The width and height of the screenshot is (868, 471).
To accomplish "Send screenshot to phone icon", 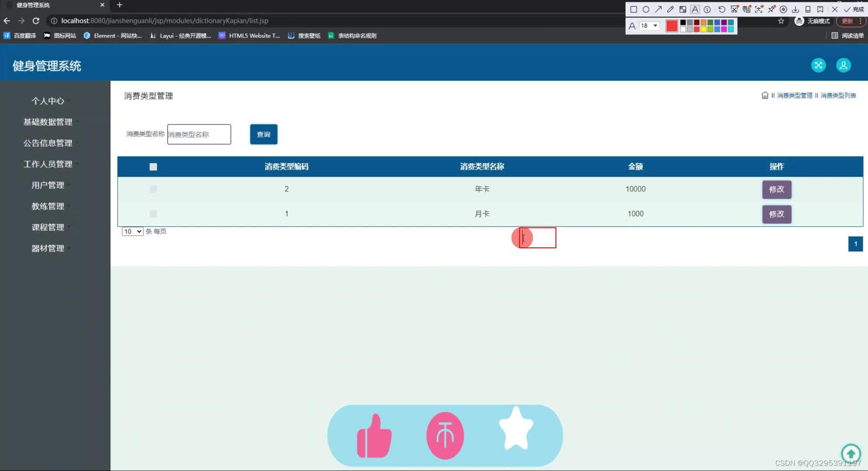I will (808, 9).
